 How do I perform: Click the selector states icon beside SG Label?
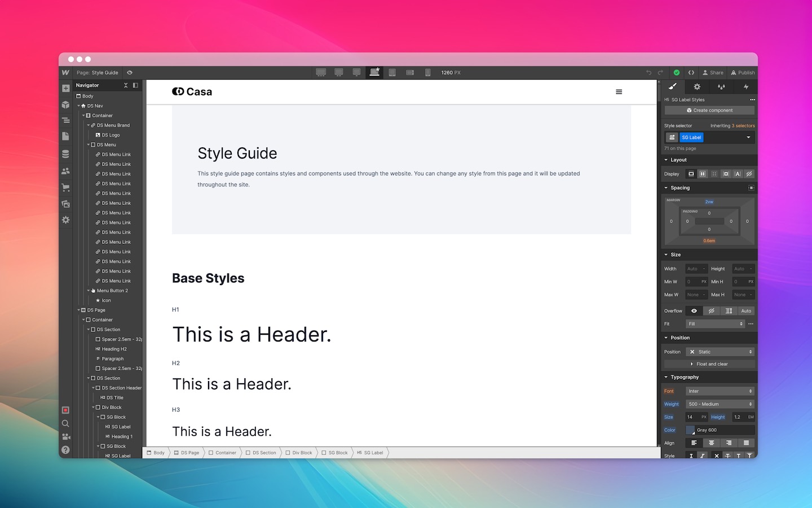(672, 137)
